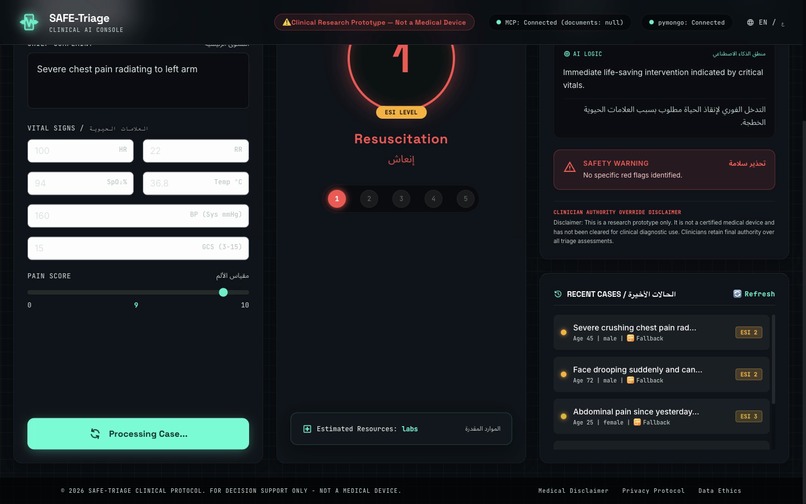Screen dimensions: 806x504
Task: Click the Safety Warning triangle icon
Action: pos(570,168)
